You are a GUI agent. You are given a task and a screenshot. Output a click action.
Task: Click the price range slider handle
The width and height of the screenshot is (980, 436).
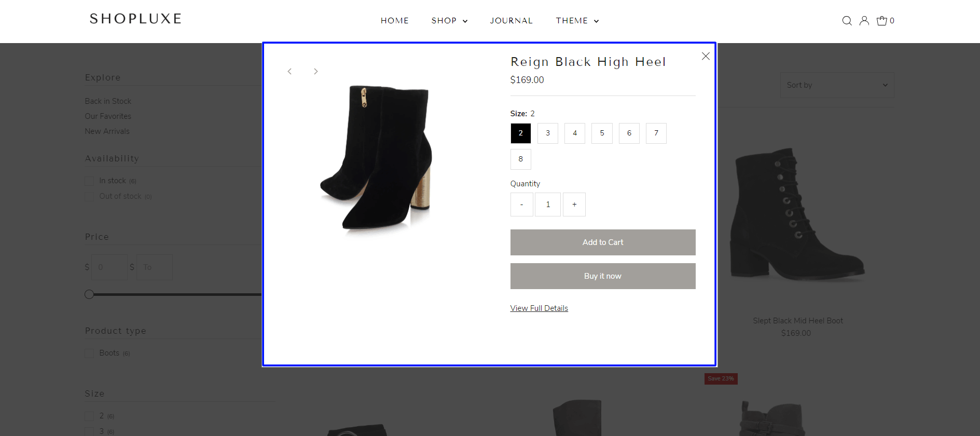(89, 294)
